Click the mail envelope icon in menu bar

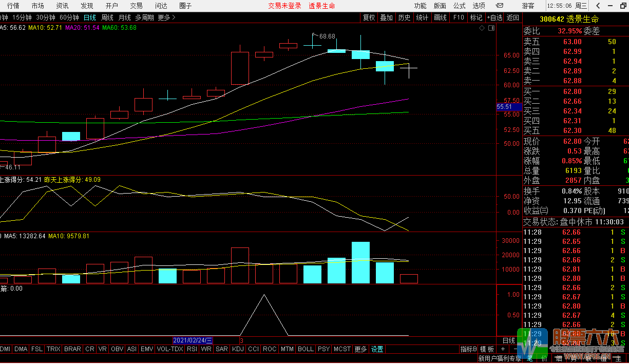pos(499,6)
